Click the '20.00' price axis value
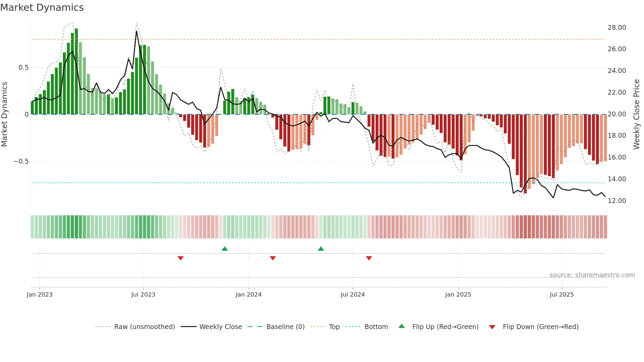 617,114
